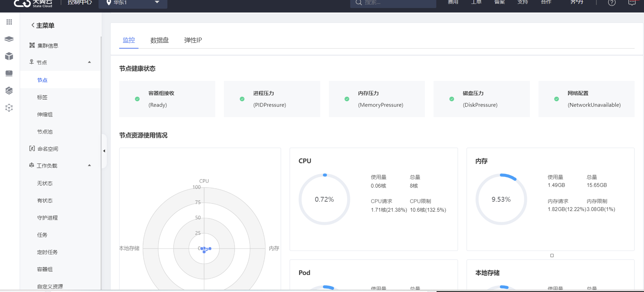Click the 工作负载 workload icon
The width and height of the screenshot is (644, 292).
[32, 165]
